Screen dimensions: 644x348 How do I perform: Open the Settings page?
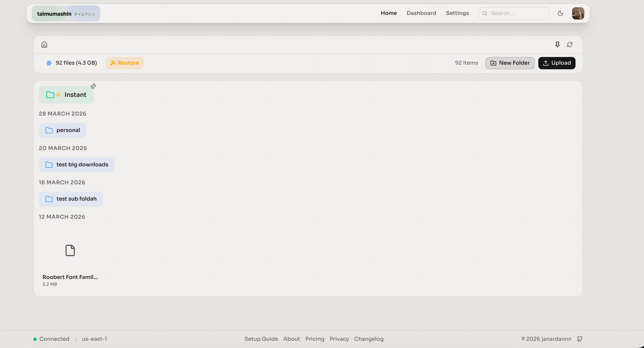[457, 13]
